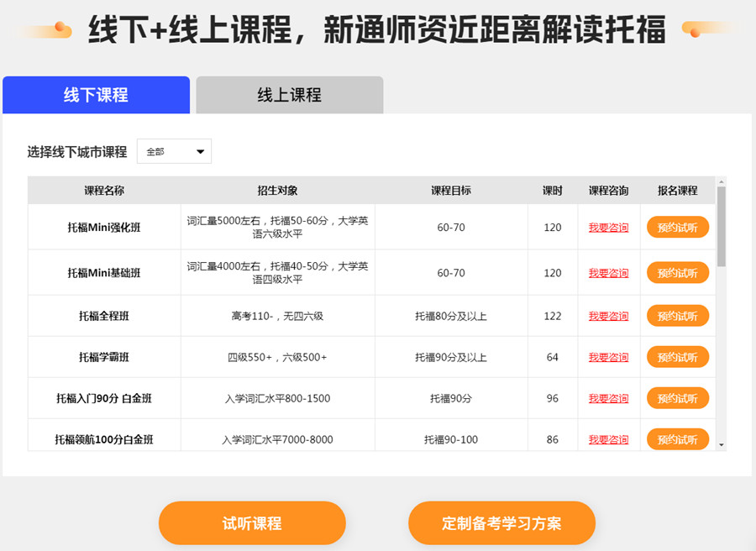The width and height of the screenshot is (756, 551).
Task: Book trial via 预约试听 for 托福全程班
Action: [x=677, y=317]
